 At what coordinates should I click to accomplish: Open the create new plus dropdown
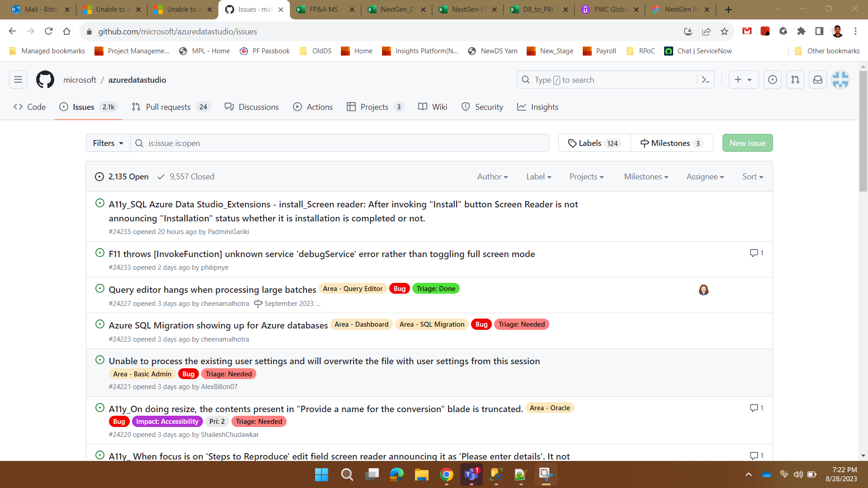(x=743, y=80)
